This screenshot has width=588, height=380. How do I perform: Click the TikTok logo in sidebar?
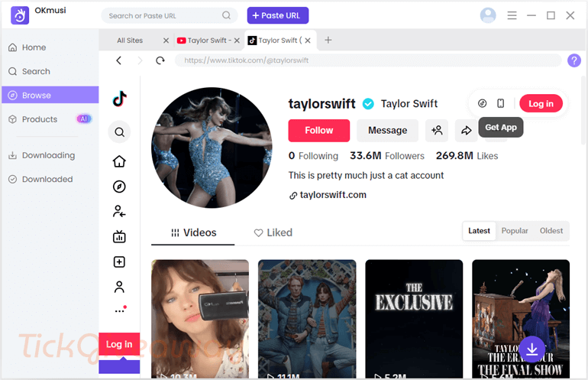(x=120, y=99)
